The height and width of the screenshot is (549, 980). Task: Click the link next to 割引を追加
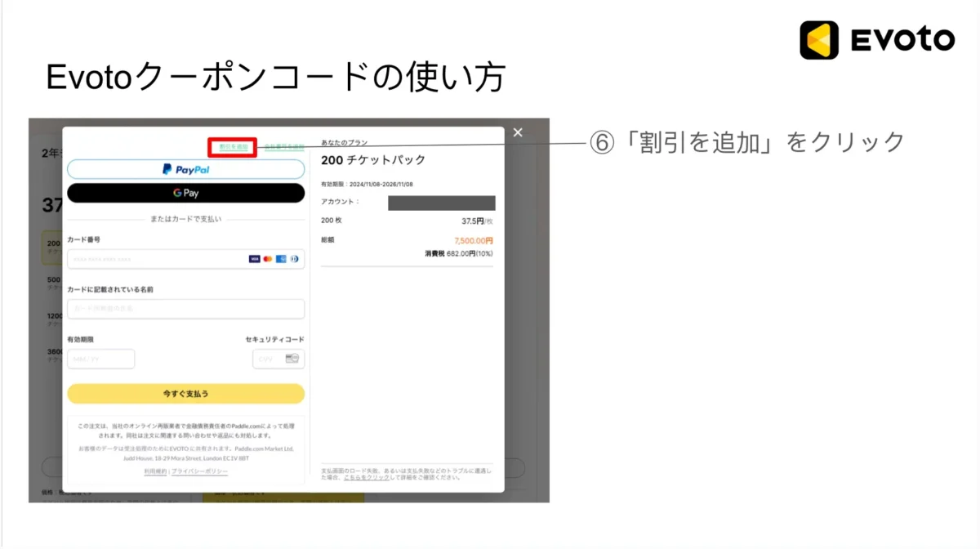point(284,147)
